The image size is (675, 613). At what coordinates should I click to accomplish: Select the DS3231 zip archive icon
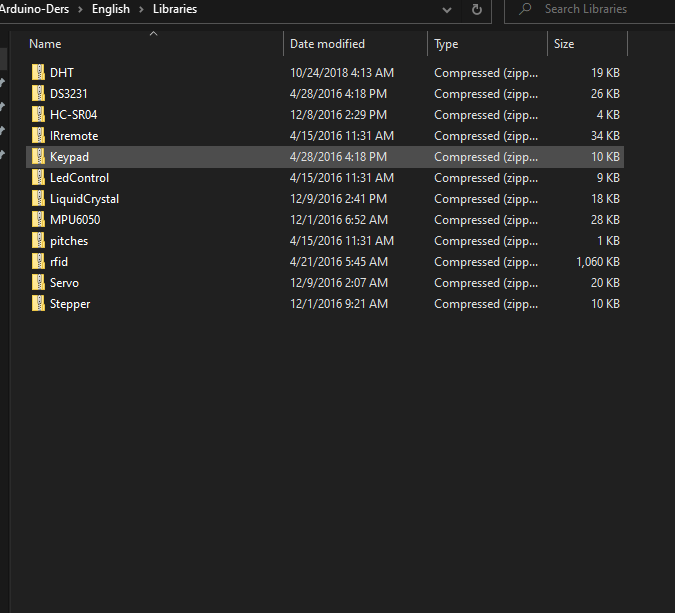pos(38,93)
